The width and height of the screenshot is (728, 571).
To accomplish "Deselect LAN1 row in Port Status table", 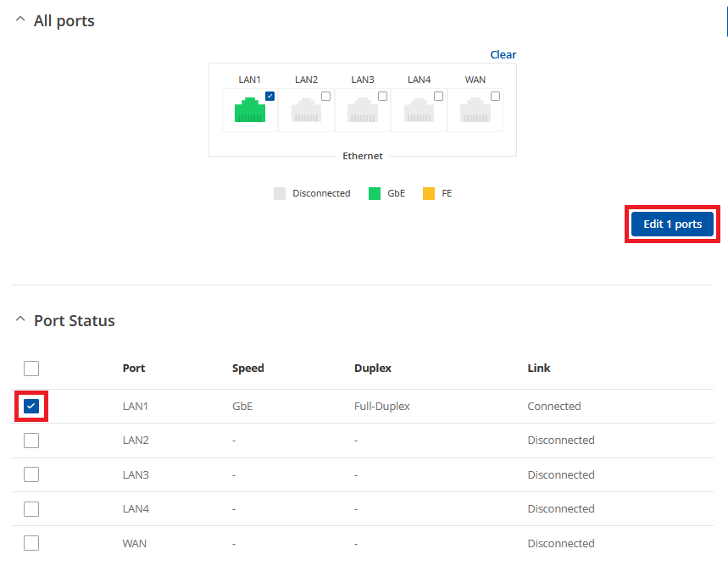I will [x=31, y=407].
